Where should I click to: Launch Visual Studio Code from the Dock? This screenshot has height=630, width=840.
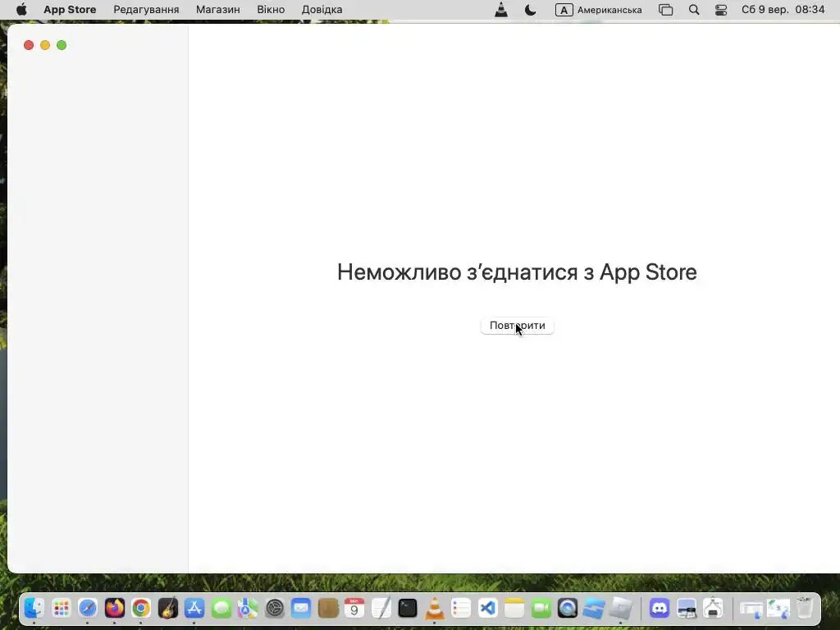point(487,608)
